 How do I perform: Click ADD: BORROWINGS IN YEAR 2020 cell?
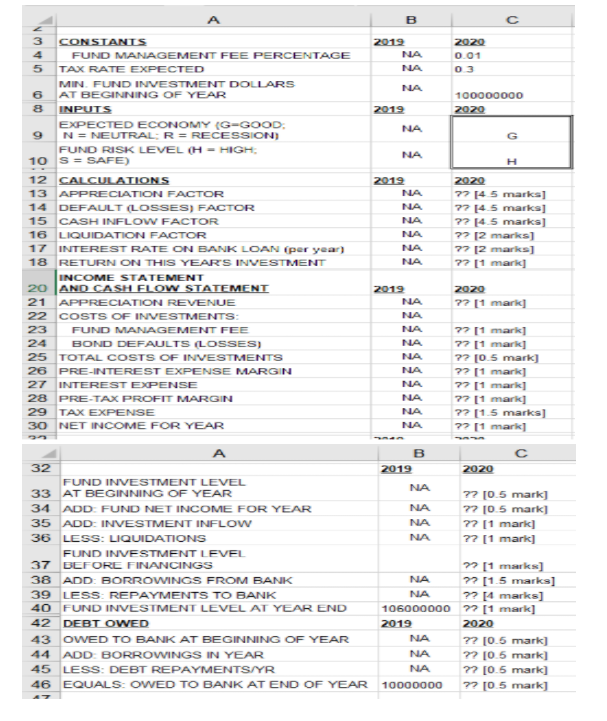pos(518,654)
